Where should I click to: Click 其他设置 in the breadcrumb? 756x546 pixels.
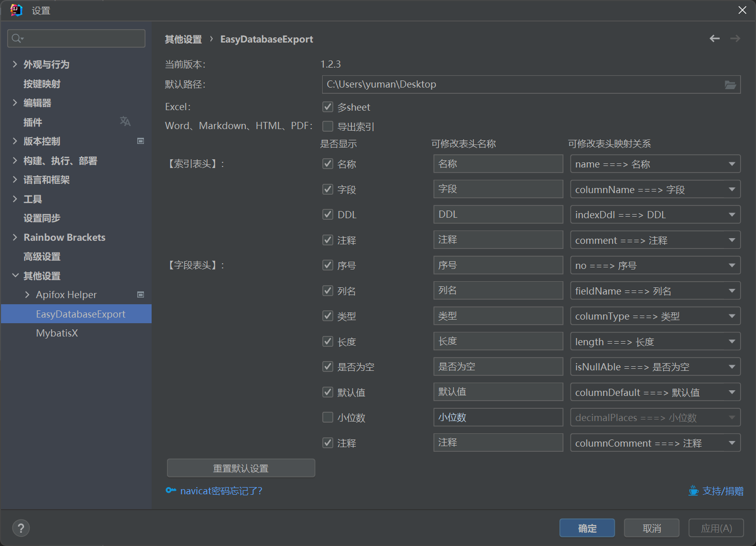pyautogui.click(x=183, y=39)
